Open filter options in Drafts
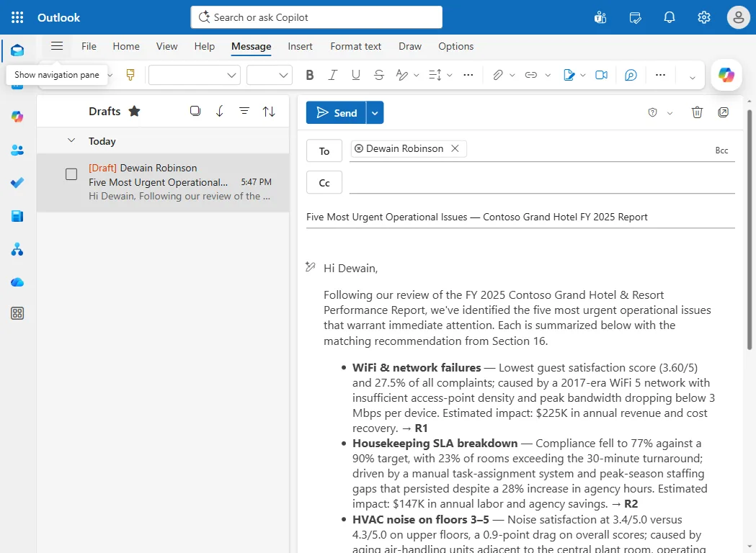The height and width of the screenshot is (553, 756). tap(244, 112)
